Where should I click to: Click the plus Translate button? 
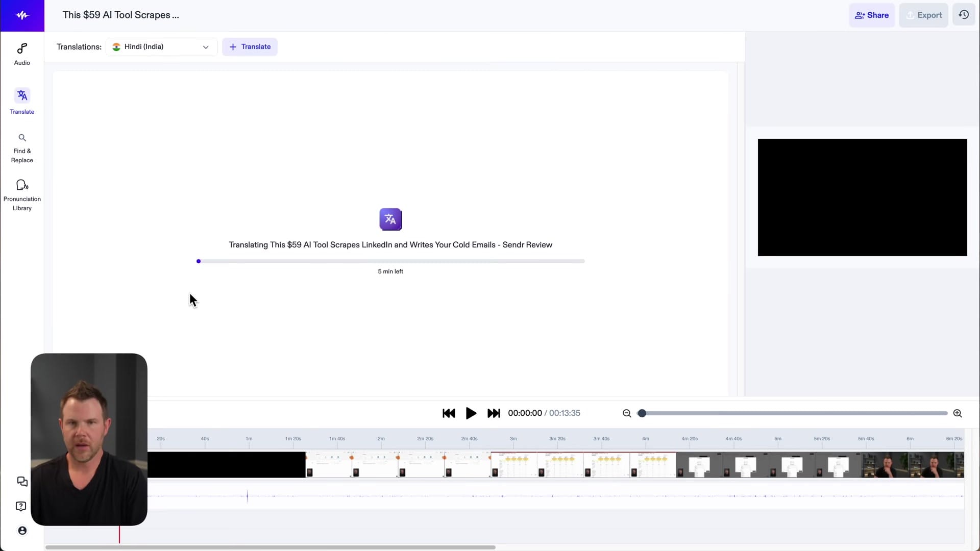point(250,46)
